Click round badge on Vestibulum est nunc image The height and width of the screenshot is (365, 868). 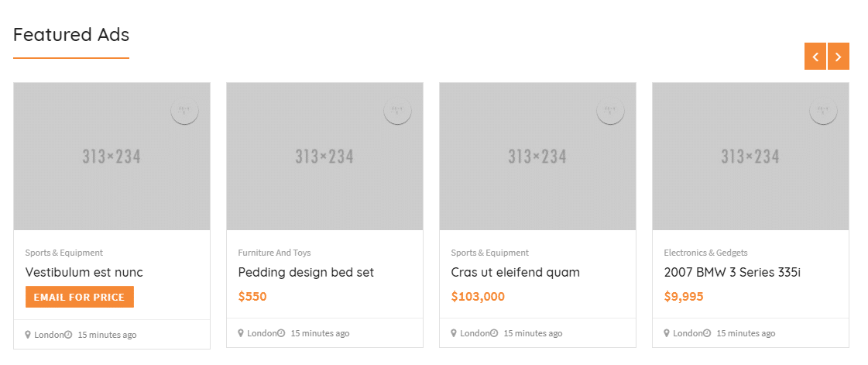(184, 110)
